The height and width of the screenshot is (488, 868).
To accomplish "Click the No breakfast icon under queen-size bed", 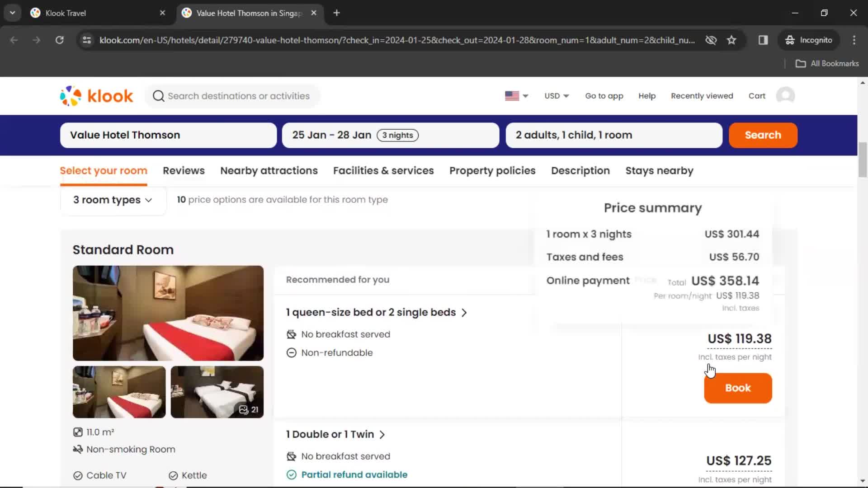I will click(x=292, y=334).
